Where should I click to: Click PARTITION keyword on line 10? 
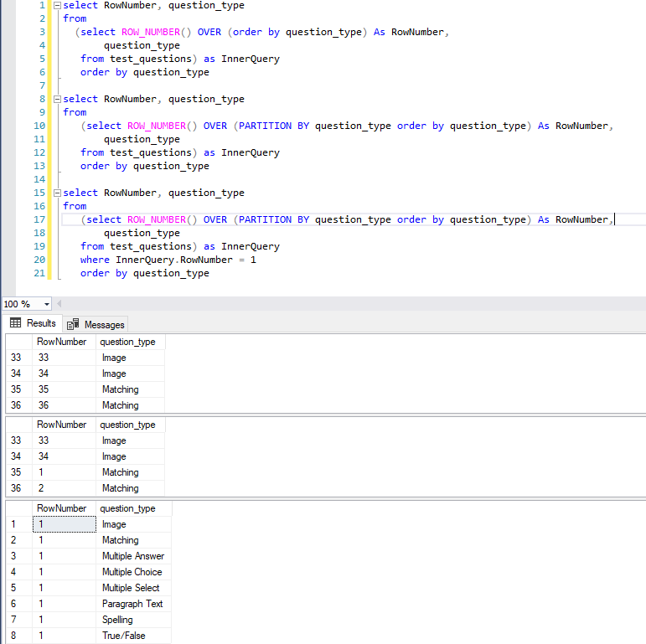(265, 126)
